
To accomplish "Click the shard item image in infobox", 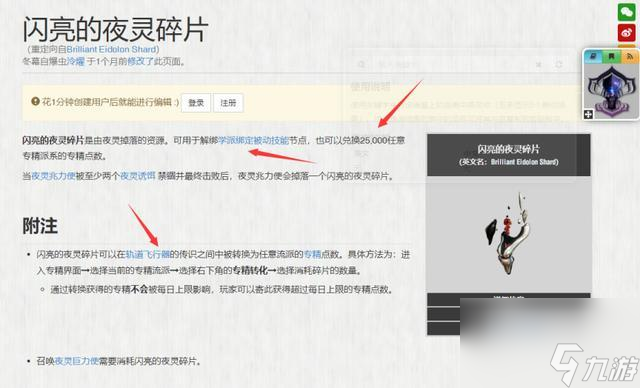I will pyautogui.click(x=509, y=234).
